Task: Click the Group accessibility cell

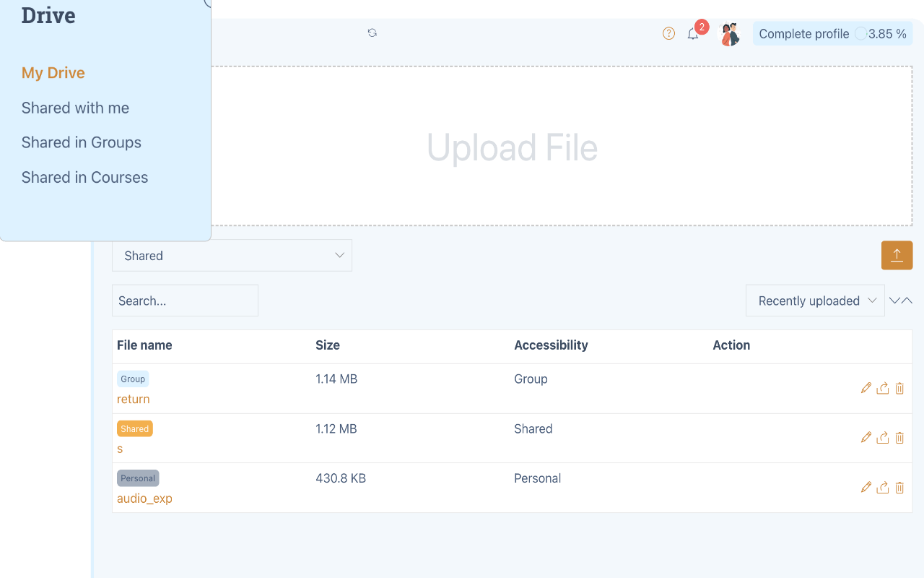Action: pos(531,379)
